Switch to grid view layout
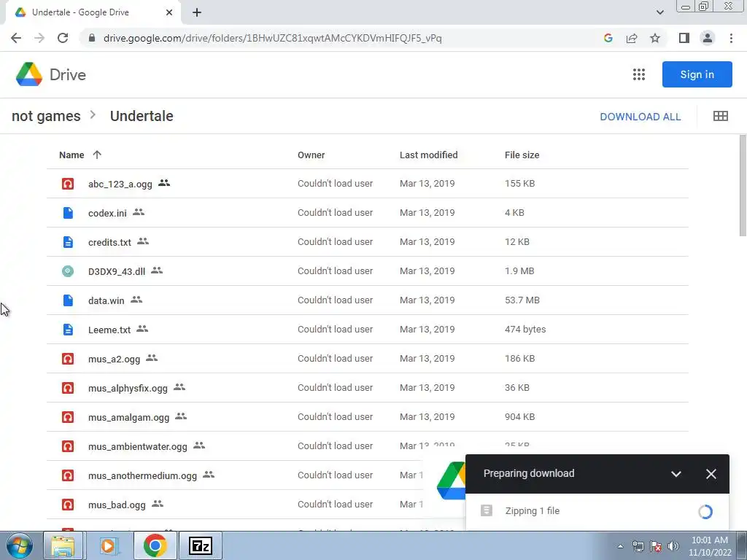 pyautogui.click(x=720, y=116)
